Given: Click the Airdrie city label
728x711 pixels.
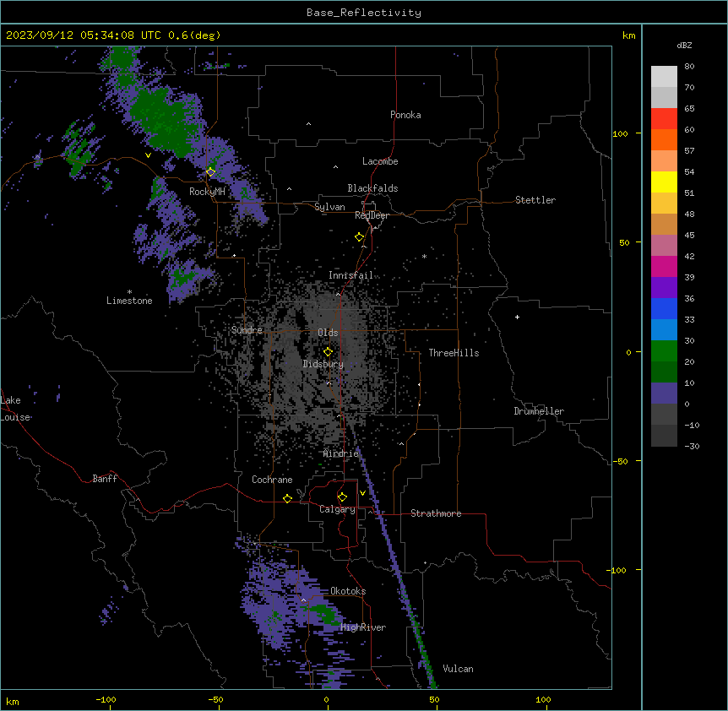Looking at the screenshot, I should tap(341, 454).
